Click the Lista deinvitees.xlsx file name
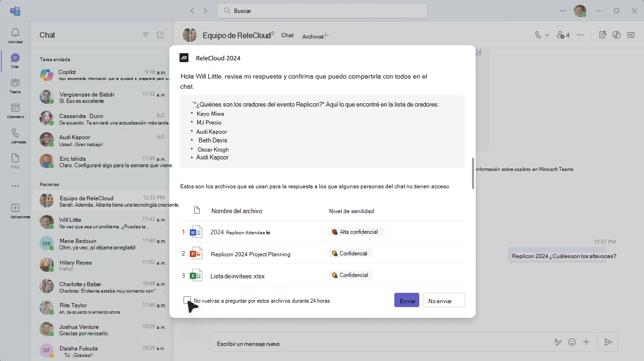The width and height of the screenshot is (644, 361). [238, 276]
